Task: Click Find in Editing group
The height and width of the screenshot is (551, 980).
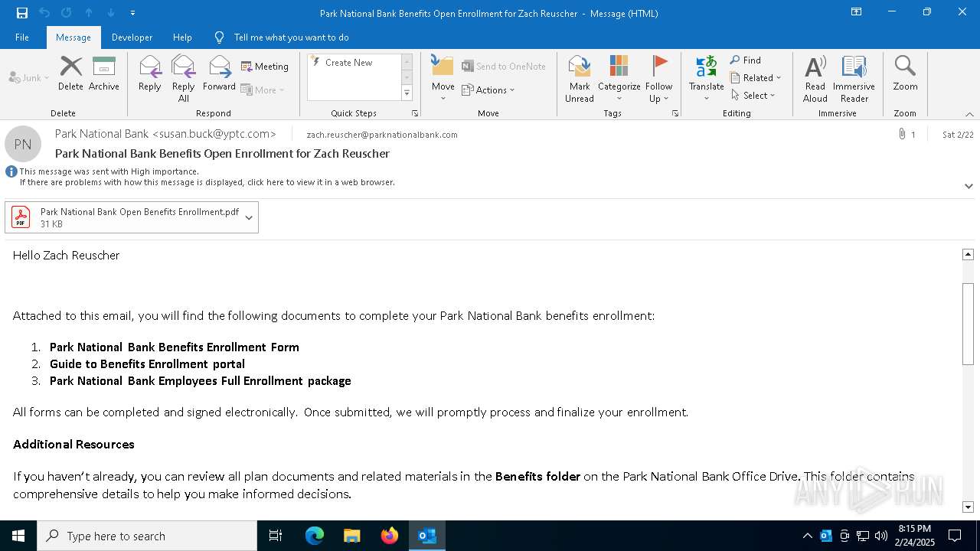Action: click(x=746, y=60)
